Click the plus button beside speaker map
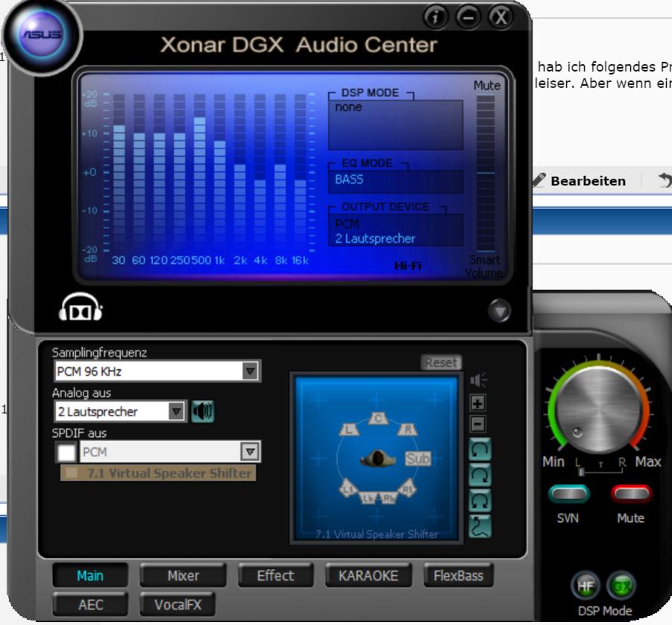 pos(478,403)
